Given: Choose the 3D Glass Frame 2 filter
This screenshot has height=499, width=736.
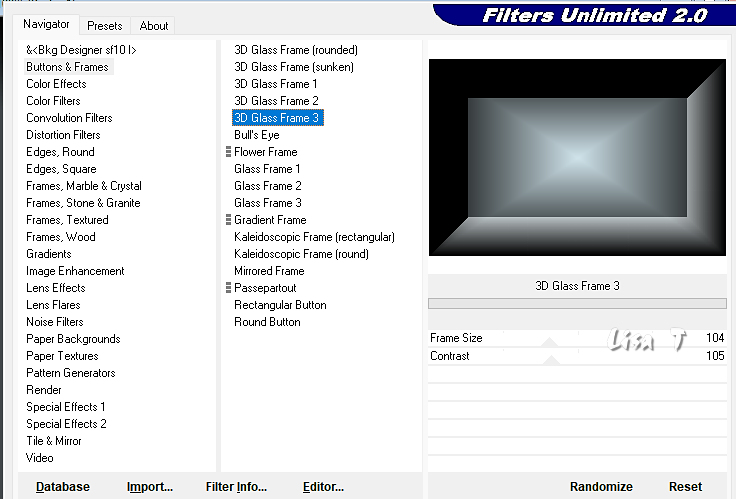Looking at the screenshot, I should point(276,100).
